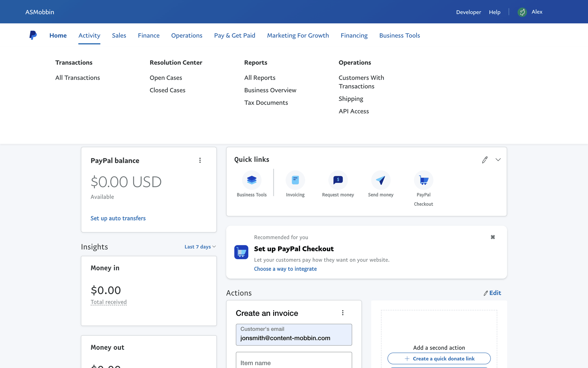Click the PayPal Checkout cart quick link
The height and width of the screenshot is (368, 588).
[424, 180]
